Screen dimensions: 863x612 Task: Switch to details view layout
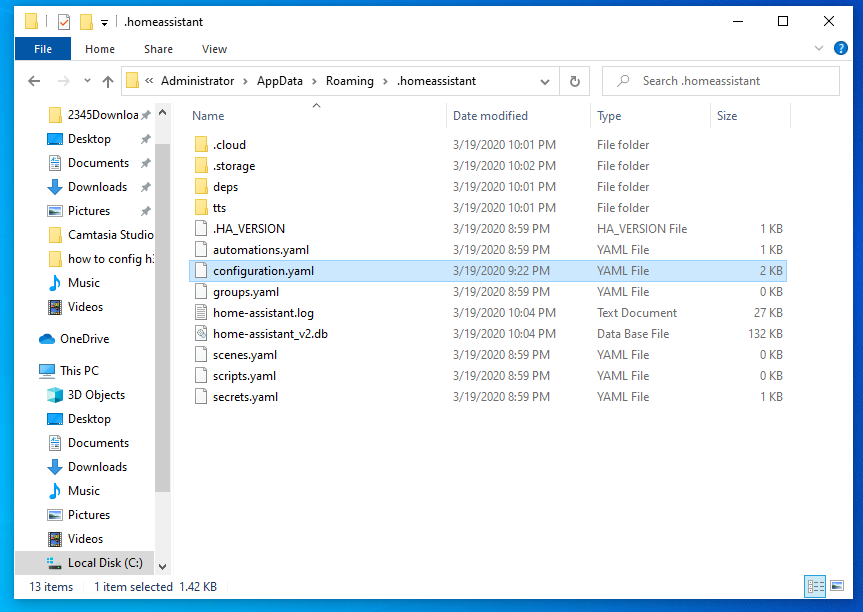coord(816,587)
